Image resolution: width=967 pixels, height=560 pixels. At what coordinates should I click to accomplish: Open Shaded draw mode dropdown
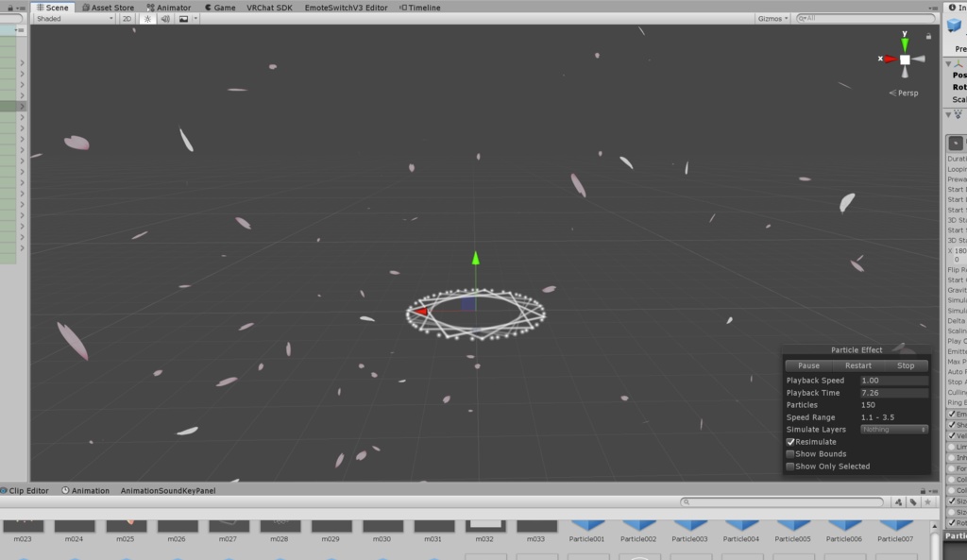tap(74, 19)
